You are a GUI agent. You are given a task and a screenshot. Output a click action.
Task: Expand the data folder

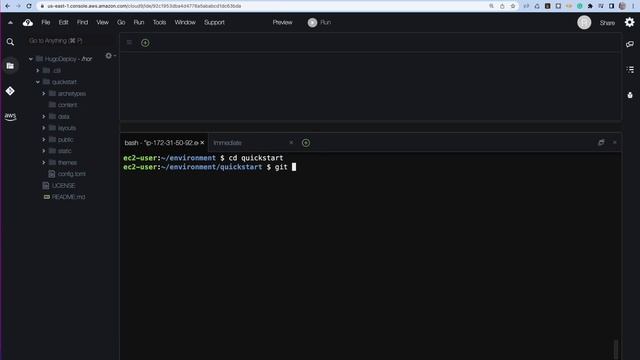click(x=44, y=117)
